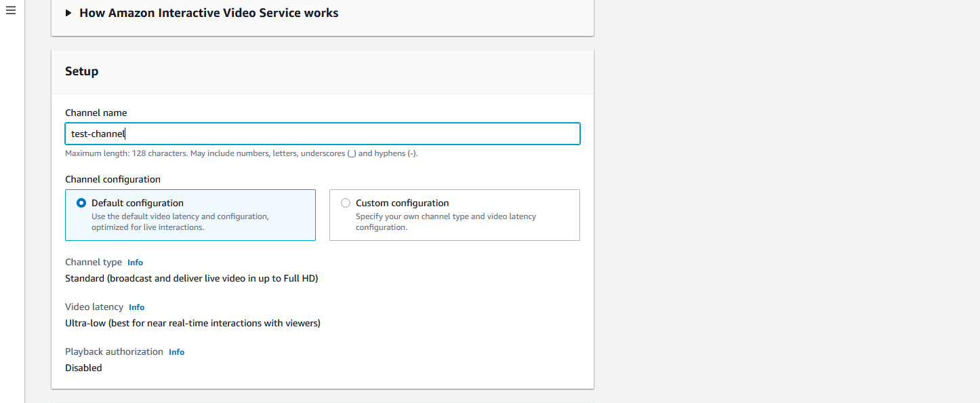The height and width of the screenshot is (403, 980).
Task: Click the Setup section header
Action: point(81,71)
